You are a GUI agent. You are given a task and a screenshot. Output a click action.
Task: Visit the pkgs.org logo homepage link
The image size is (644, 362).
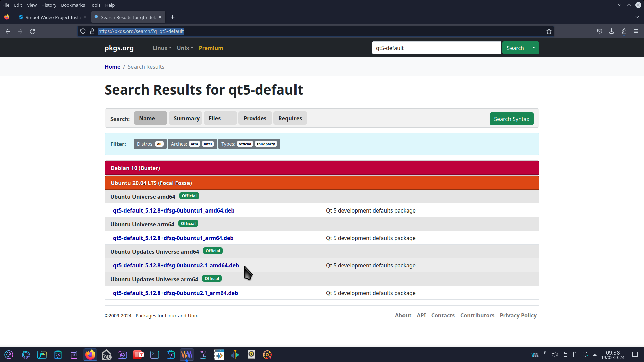tap(119, 48)
